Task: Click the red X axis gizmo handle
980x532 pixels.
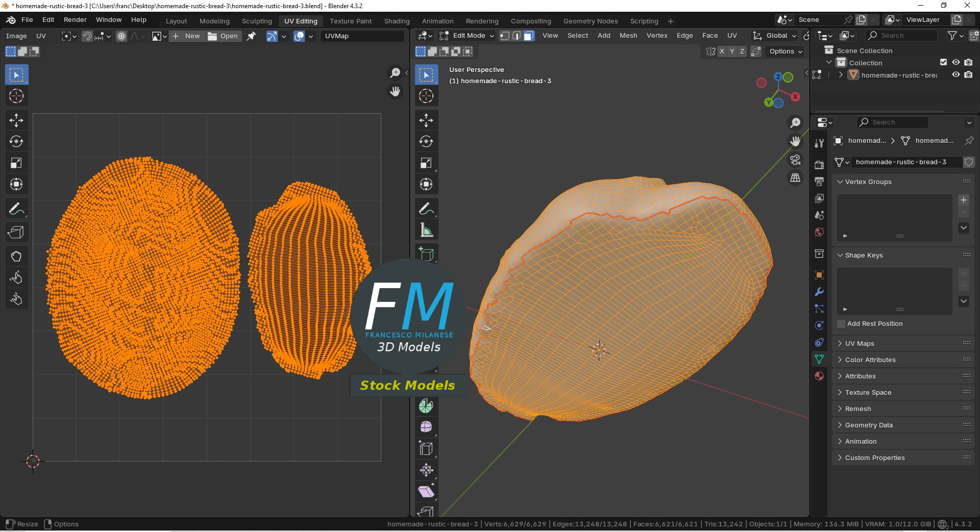Action: click(x=795, y=96)
